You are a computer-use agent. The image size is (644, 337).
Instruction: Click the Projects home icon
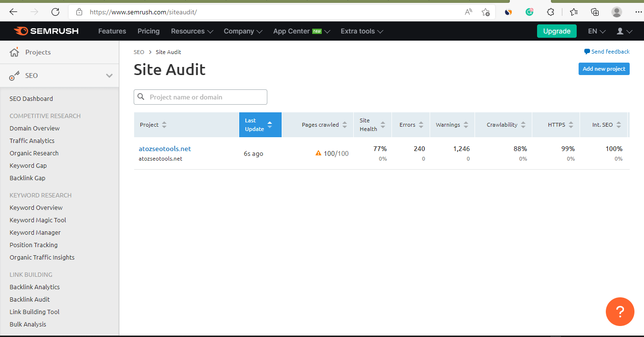pyautogui.click(x=14, y=52)
